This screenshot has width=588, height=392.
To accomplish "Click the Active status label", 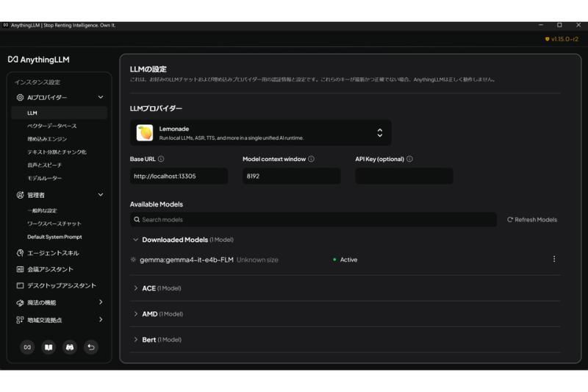I will coord(348,260).
